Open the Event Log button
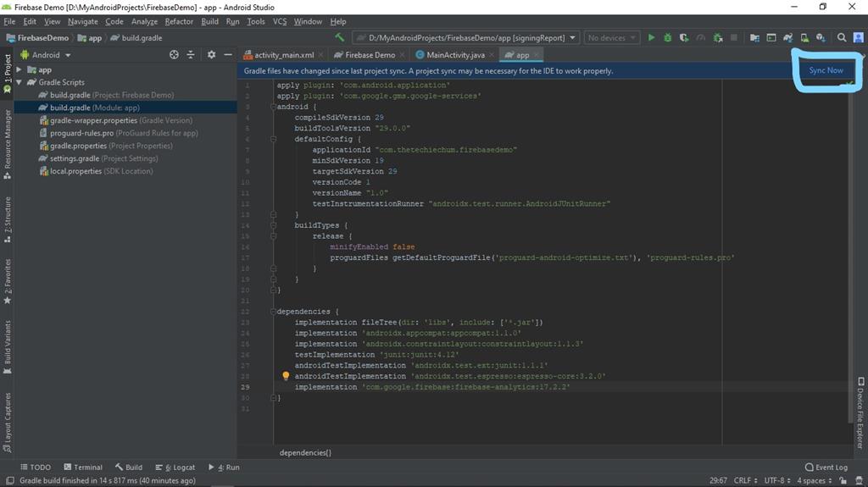The width and height of the screenshot is (868, 487). tap(826, 467)
